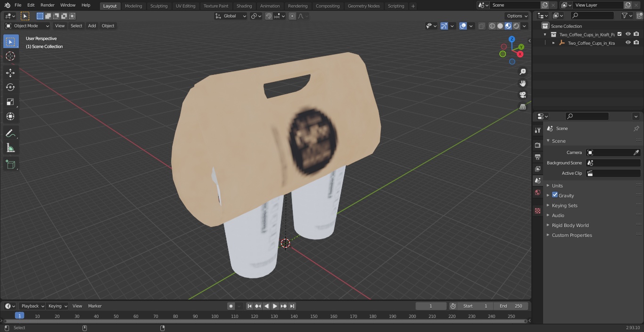Toggle the Gravity checkbox
The width and height of the screenshot is (644, 332).
pyautogui.click(x=555, y=195)
